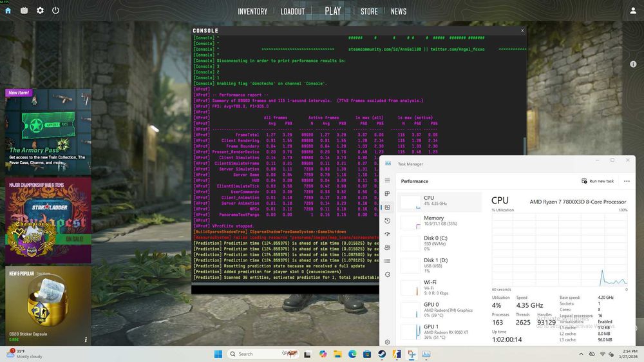Select the CPU performance entry
Viewport: 644px width, 362px height.
439,202
